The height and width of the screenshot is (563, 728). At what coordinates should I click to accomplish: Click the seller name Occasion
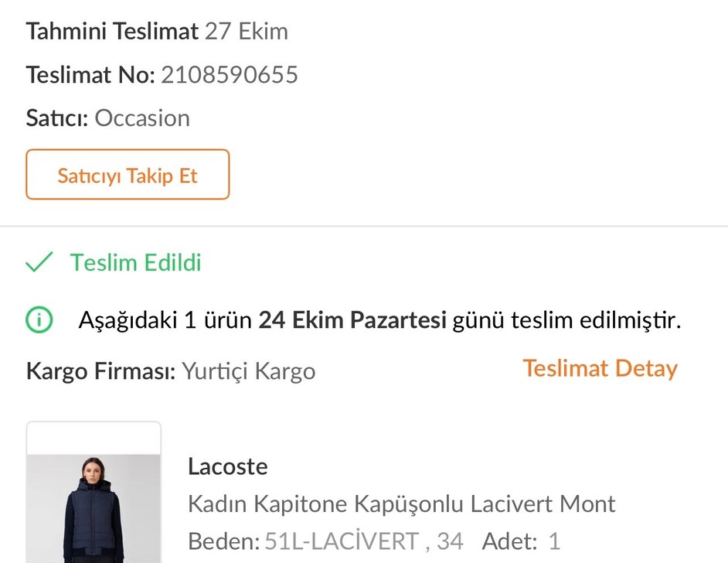[x=142, y=118]
